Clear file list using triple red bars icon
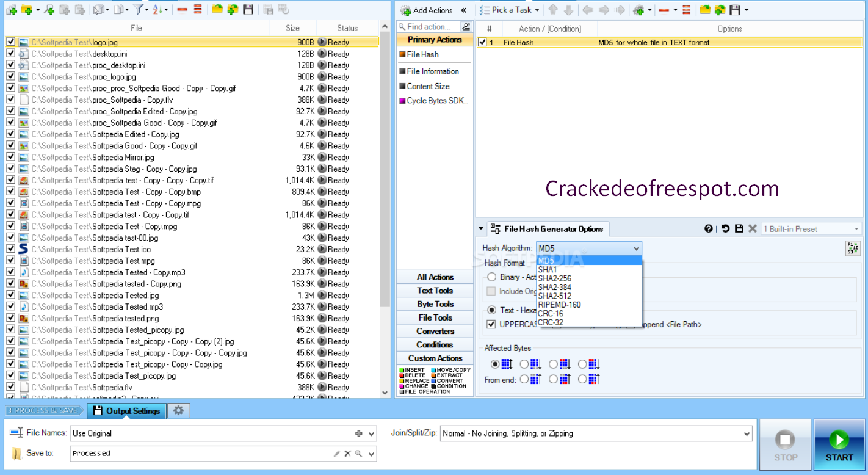868x475 pixels. (198, 9)
